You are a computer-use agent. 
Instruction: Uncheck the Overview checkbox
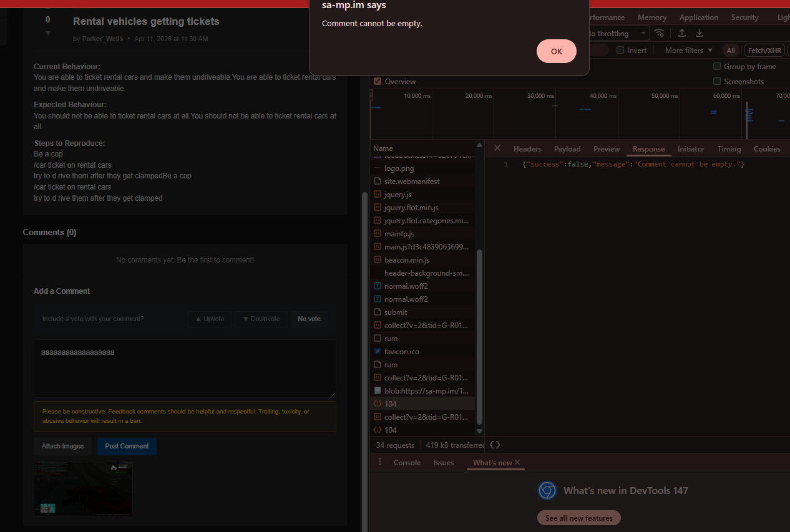pos(378,82)
